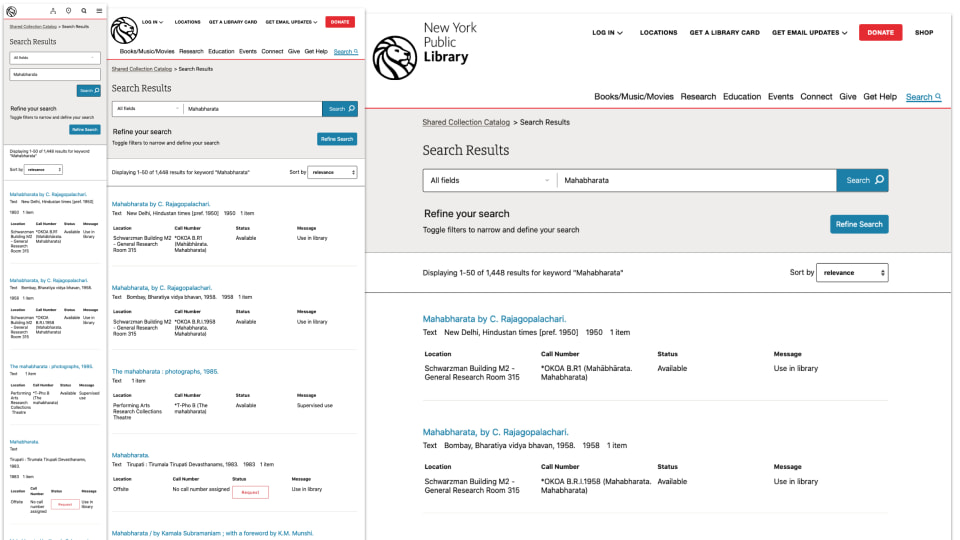Open Books/Music/Movies in tablet nav
This screenshot has height=540, width=960.
147,51
